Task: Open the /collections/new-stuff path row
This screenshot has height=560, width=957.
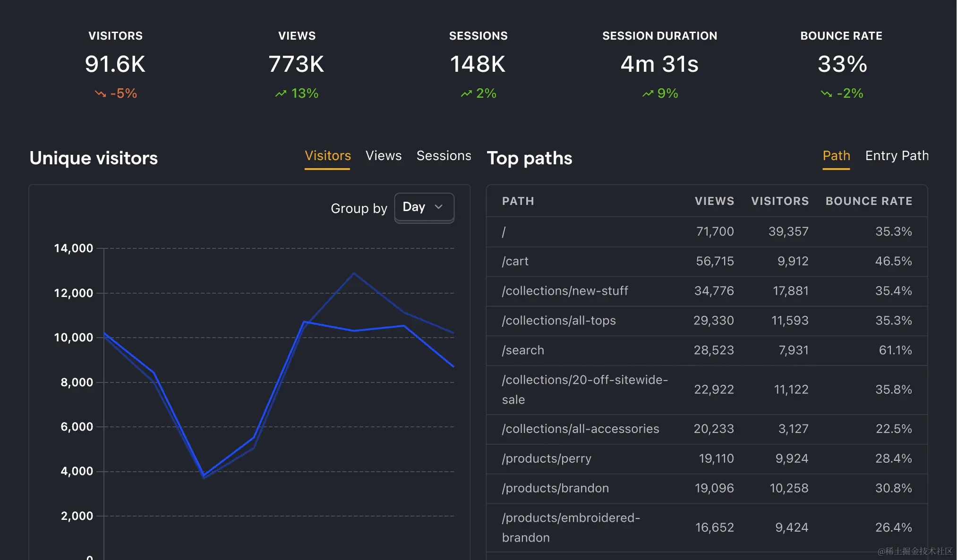Action: 565,291
